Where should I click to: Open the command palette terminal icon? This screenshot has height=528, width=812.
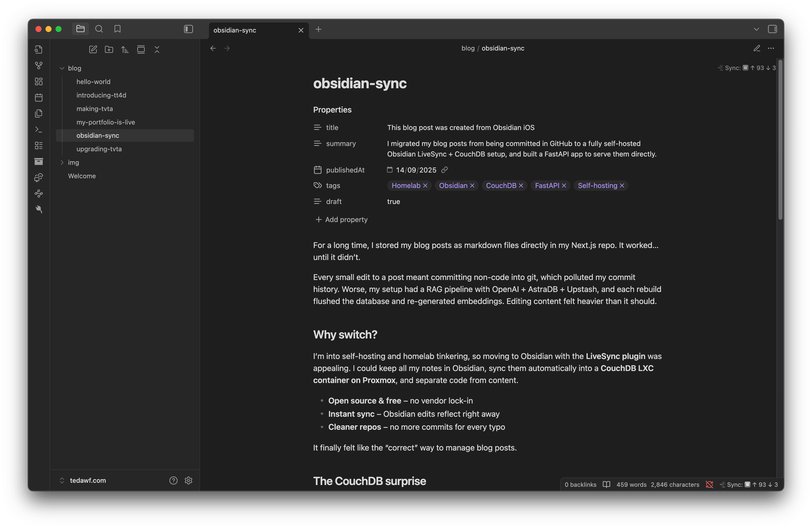click(x=38, y=129)
